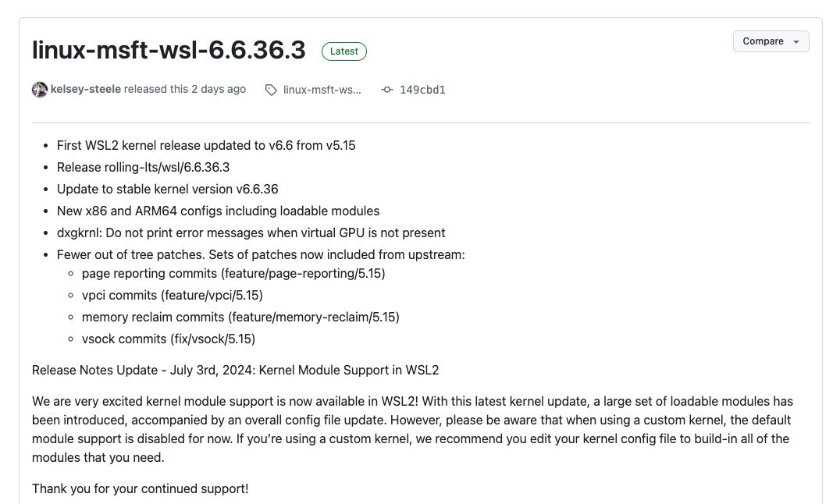The image size is (840, 504).
Task: Click the Compare button
Action: (763, 41)
